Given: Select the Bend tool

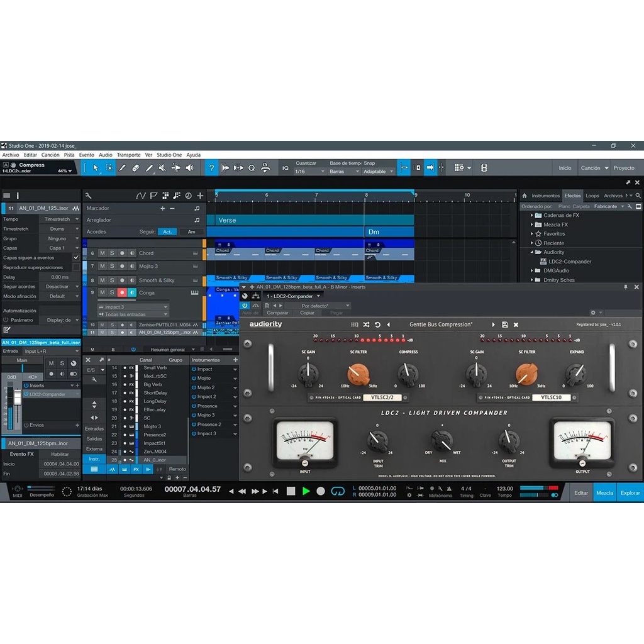Looking at the screenshot, I should coord(176,167).
